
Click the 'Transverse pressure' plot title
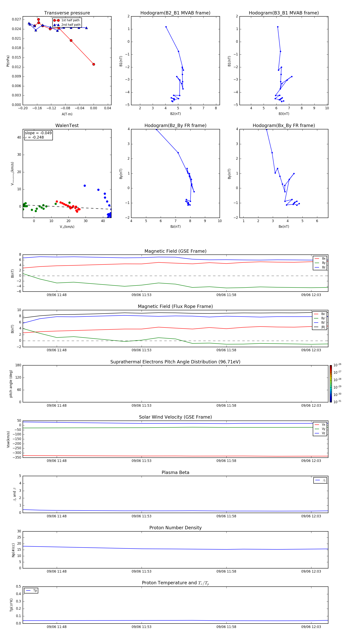point(67,13)
